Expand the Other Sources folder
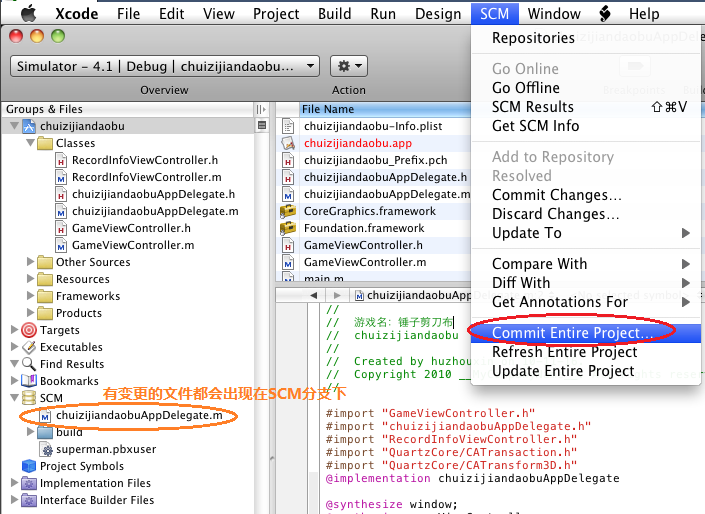The image size is (705, 514). pyautogui.click(x=31, y=262)
